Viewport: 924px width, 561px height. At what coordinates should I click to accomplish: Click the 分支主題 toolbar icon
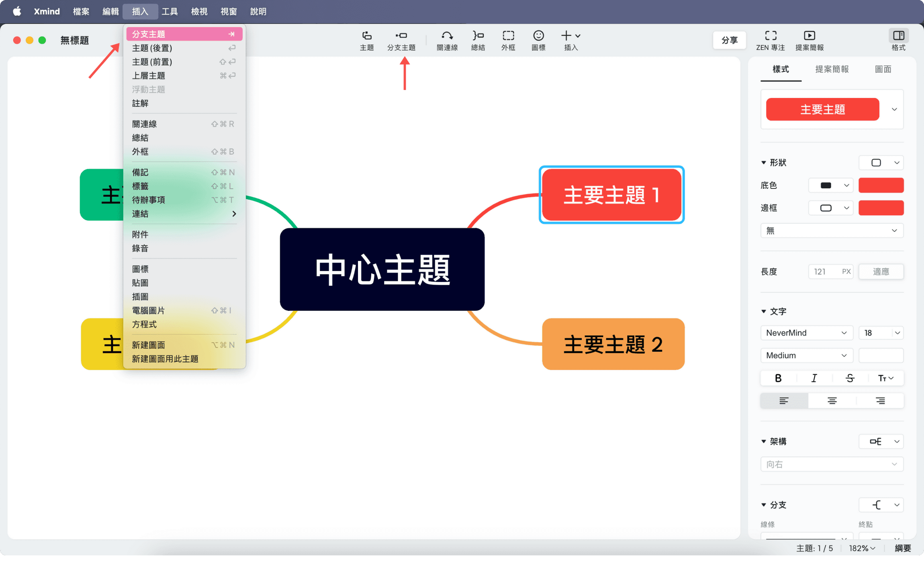point(401,40)
